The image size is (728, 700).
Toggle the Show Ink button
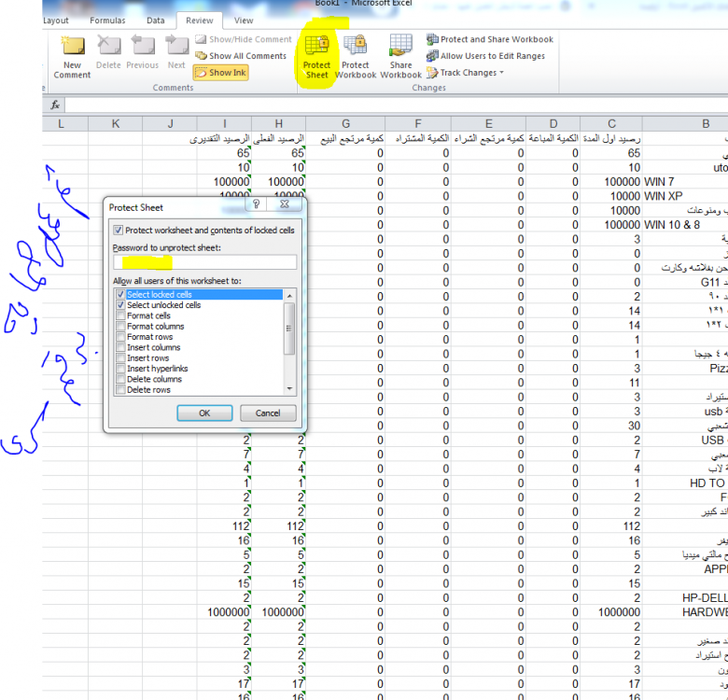pyautogui.click(x=220, y=73)
